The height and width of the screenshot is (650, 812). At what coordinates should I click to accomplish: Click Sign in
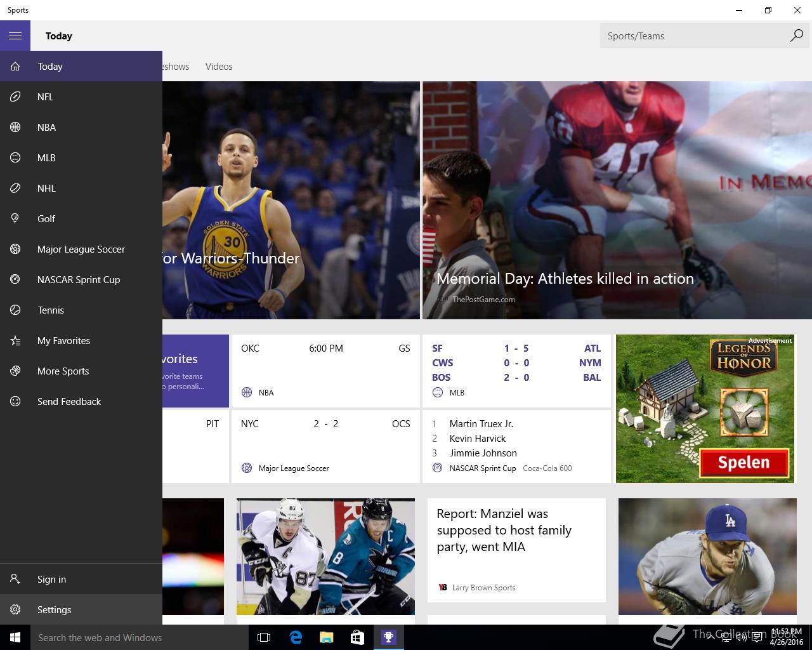point(81,579)
